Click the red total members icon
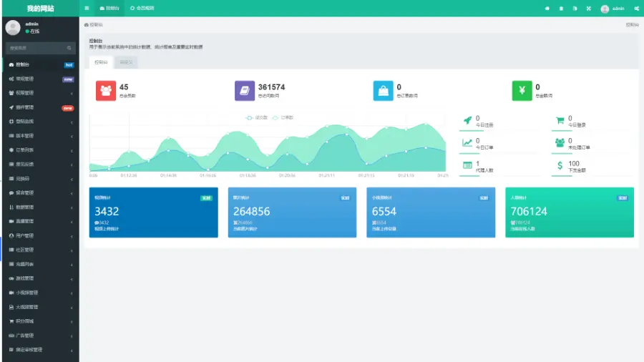The width and height of the screenshot is (644, 362). pyautogui.click(x=106, y=91)
